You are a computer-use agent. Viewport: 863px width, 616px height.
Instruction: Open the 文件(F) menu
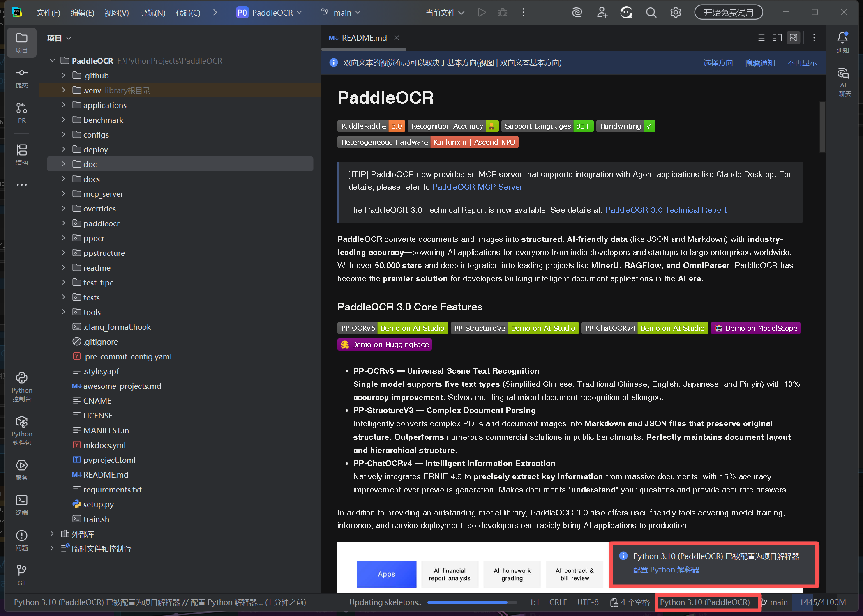pyautogui.click(x=48, y=13)
